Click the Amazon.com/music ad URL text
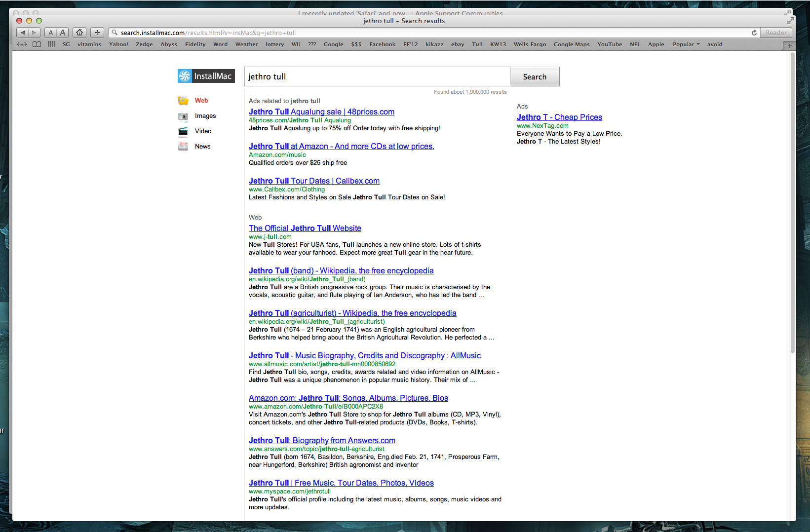Image resolution: width=810 pixels, height=532 pixels. pyautogui.click(x=277, y=155)
